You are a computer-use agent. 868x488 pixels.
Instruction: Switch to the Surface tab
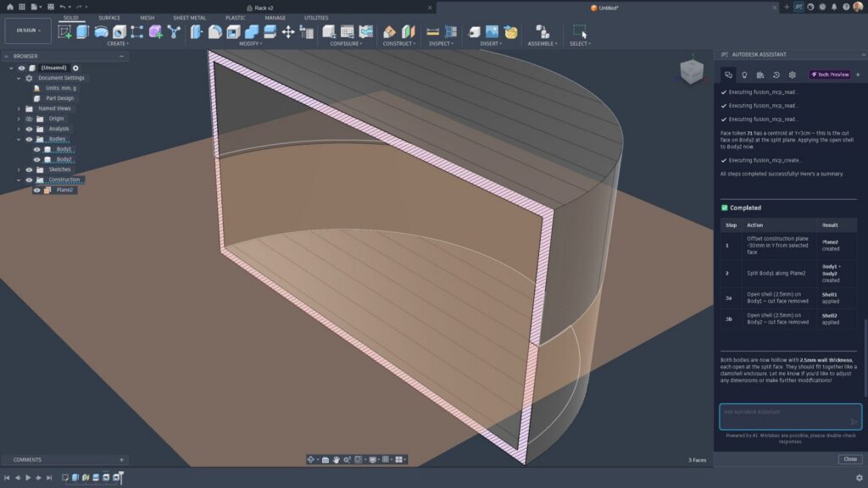109,18
